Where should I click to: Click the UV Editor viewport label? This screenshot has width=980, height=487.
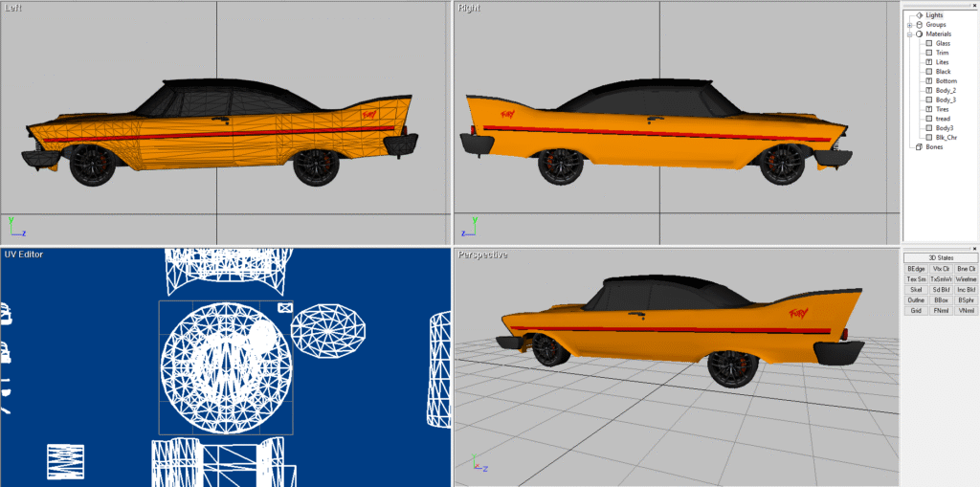(x=23, y=255)
